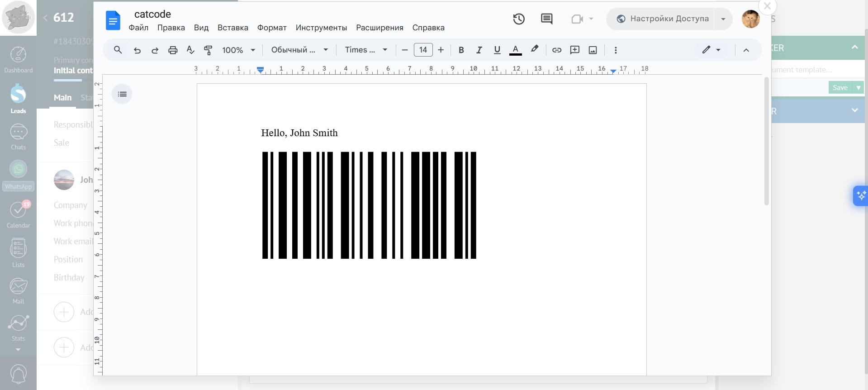Open the Формат menu
The width and height of the screenshot is (868, 390).
tap(272, 28)
